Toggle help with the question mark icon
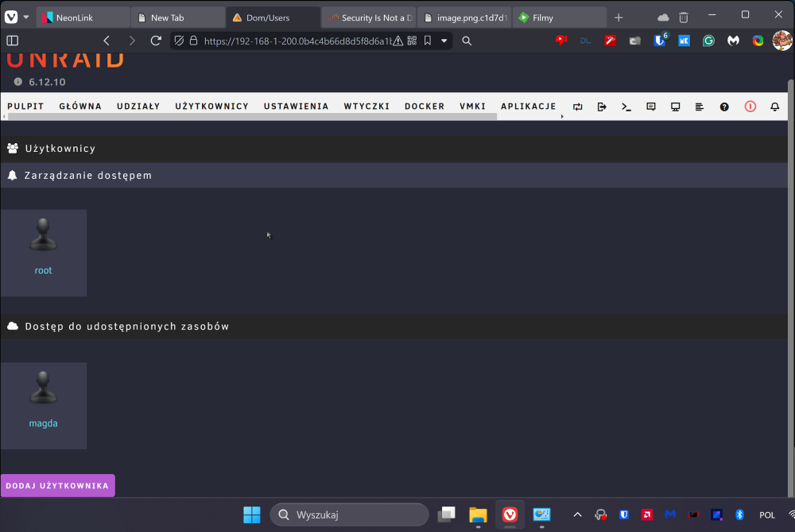 point(724,107)
